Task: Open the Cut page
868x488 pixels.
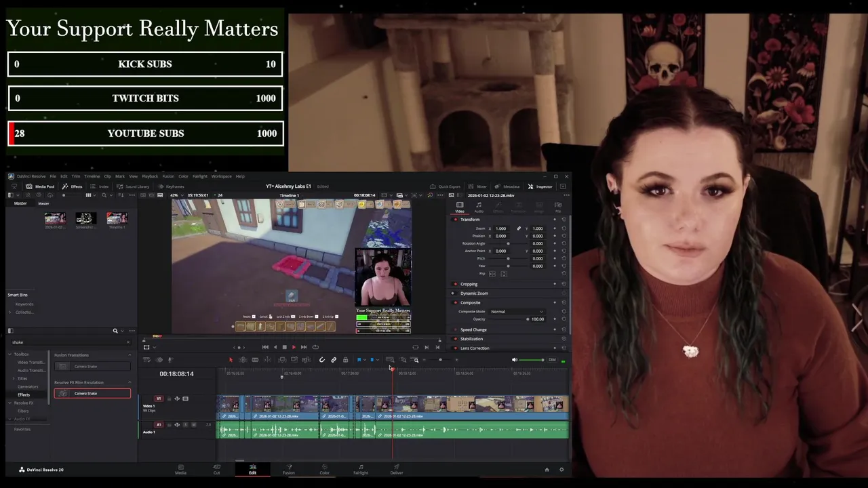Action: (x=216, y=469)
